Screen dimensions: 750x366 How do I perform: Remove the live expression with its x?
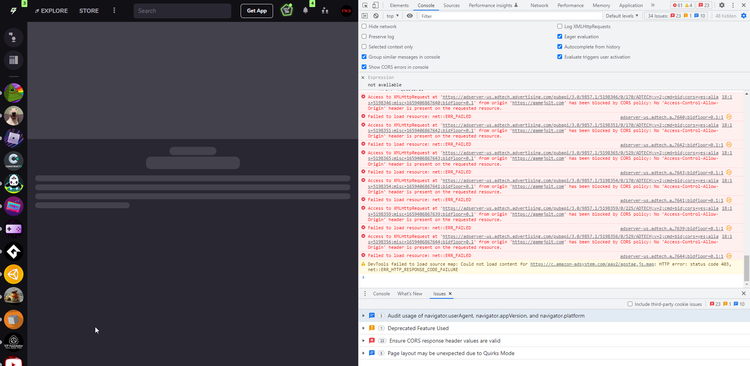[363, 77]
